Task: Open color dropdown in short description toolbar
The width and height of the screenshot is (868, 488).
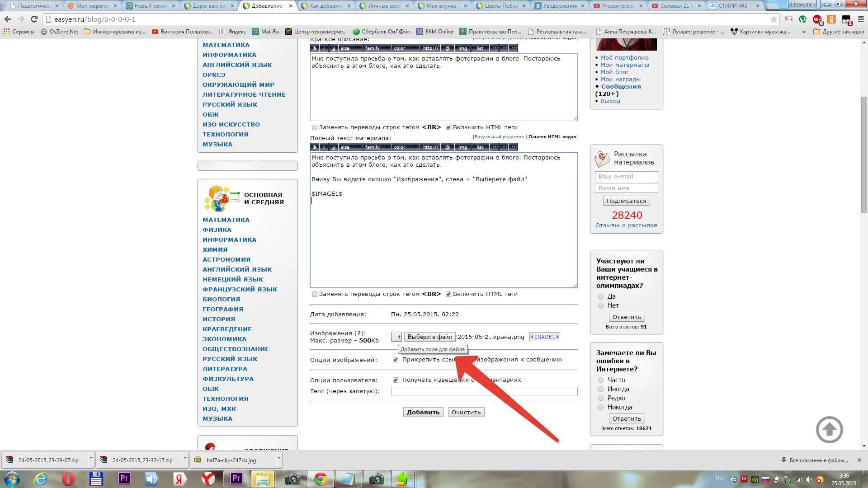Action: [x=406, y=48]
